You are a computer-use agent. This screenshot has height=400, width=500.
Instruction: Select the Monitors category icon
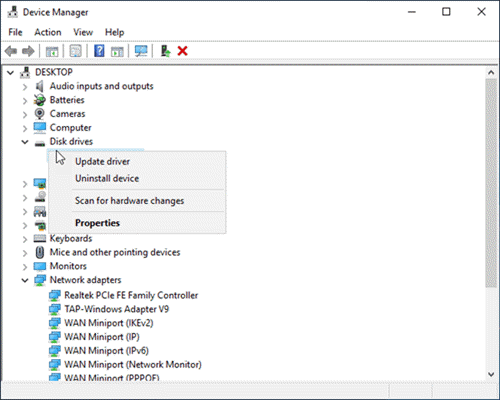point(40,266)
